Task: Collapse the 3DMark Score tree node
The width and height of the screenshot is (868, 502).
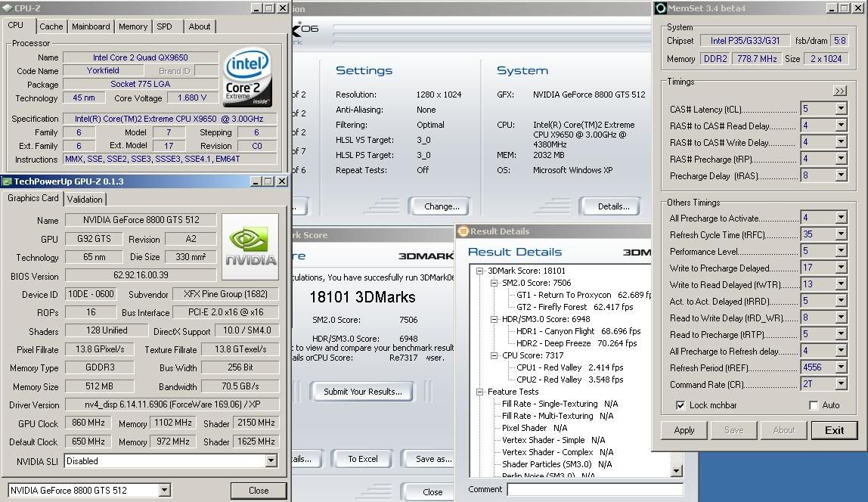Action: click(480, 271)
